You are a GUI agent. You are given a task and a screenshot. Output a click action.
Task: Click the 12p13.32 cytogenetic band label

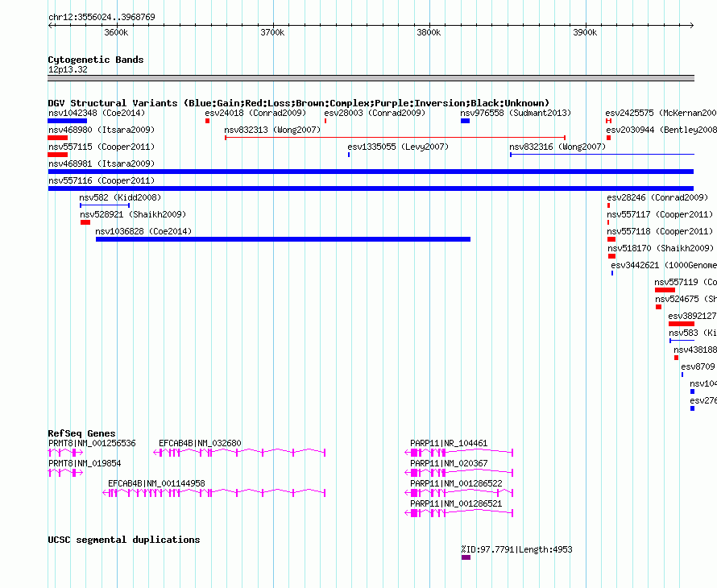pyautogui.click(x=68, y=69)
